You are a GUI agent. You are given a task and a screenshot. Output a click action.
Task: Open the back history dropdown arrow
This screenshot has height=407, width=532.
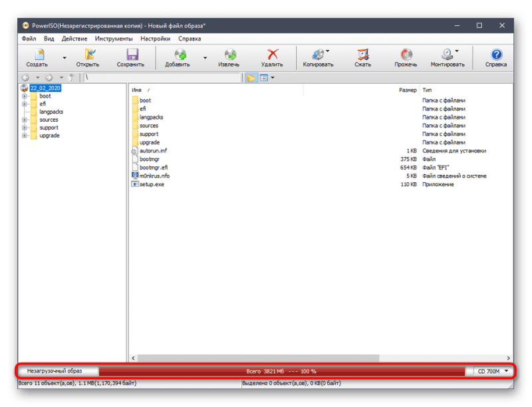(x=38, y=78)
